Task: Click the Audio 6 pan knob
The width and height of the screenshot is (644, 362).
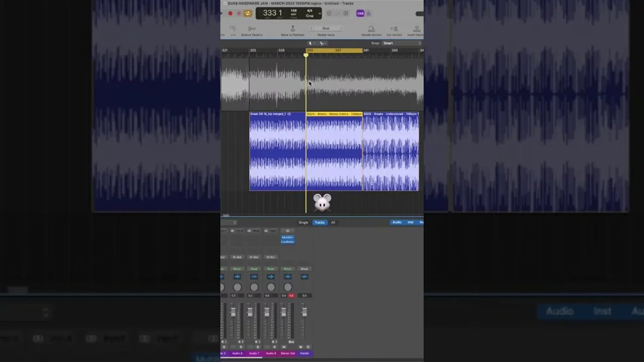Action: [237, 287]
